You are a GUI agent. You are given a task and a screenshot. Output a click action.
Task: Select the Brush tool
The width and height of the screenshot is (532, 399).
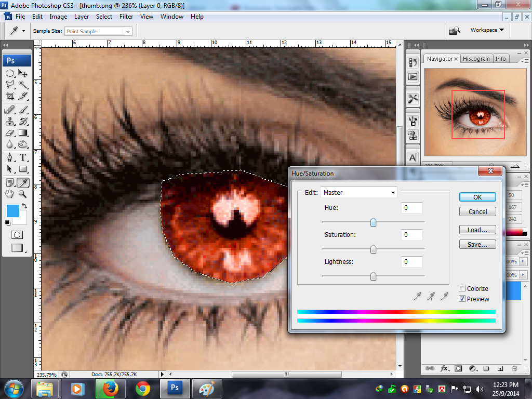coord(23,110)
